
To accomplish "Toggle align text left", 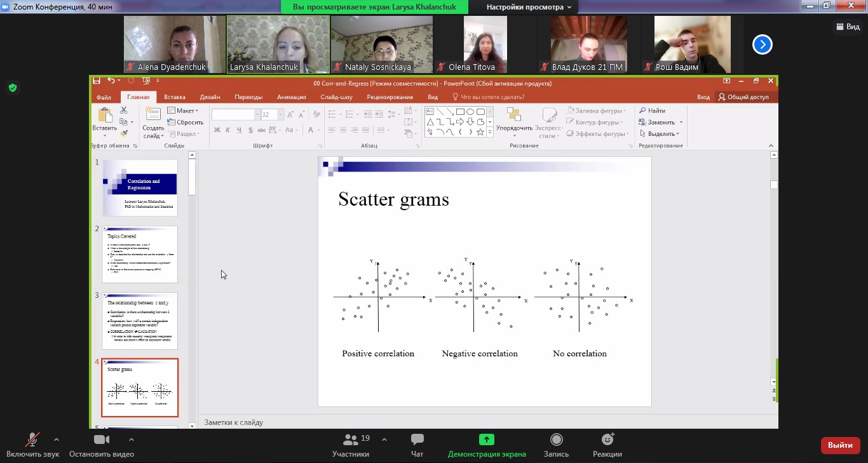I will tap(332, 130).
